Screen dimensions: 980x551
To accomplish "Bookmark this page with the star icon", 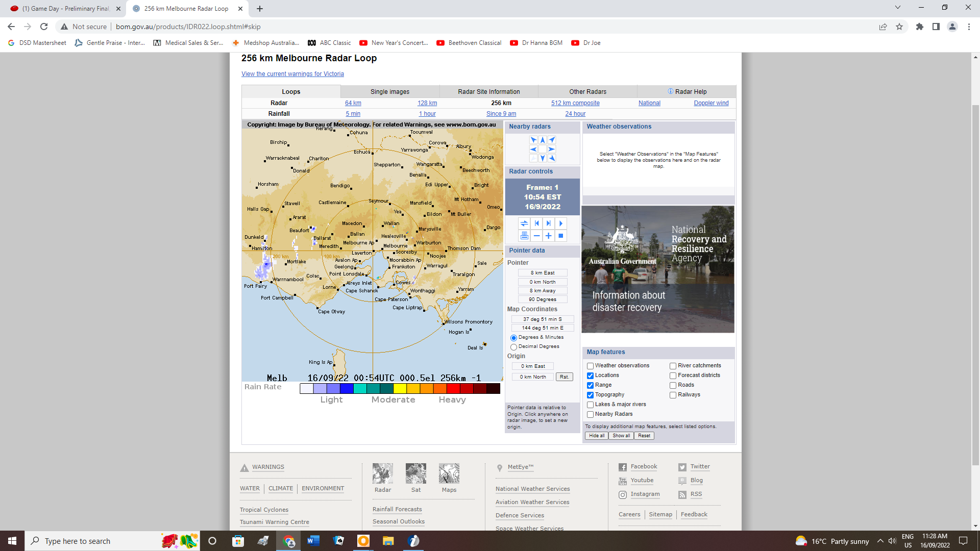I will click(x=899, y=27).
